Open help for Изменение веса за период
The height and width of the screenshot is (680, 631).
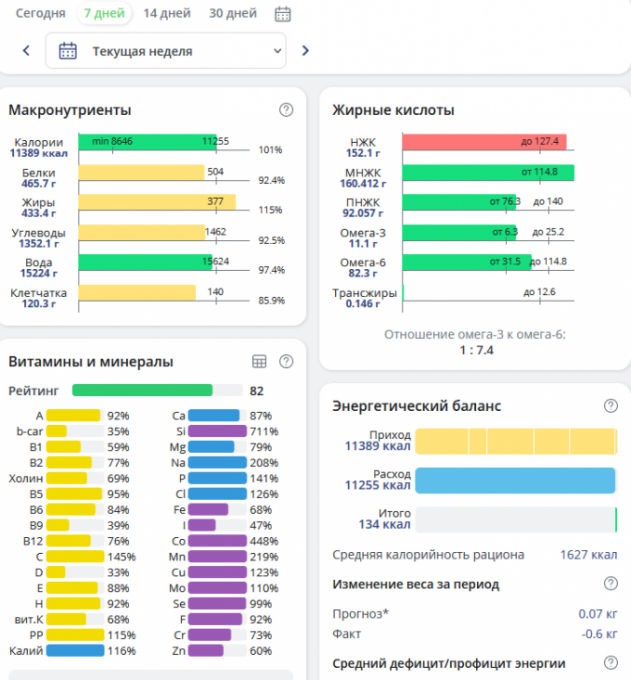pyautogui.click(x=610, y=584)
